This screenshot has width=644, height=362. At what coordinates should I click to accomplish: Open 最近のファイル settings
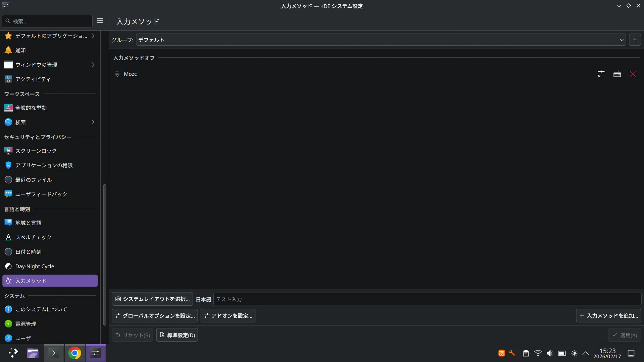point(50,180)
